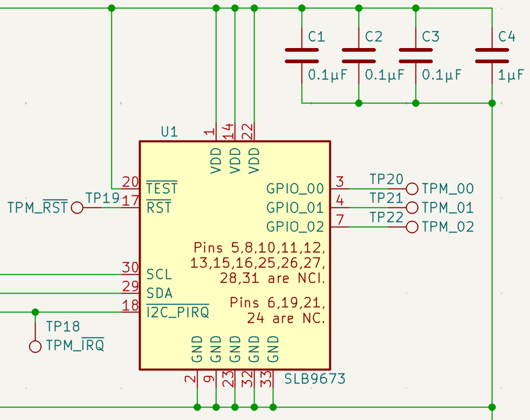Click the GPIO_01 pin name
Image resolution: width=530 pixels, height=420 pixels.
tap(295, 207)
